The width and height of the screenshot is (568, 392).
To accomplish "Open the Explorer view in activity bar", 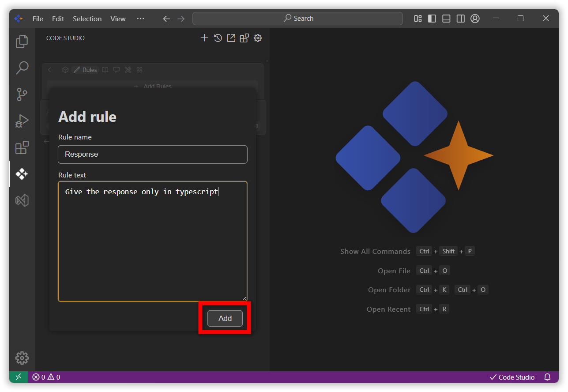I will (x=22, y=41).
